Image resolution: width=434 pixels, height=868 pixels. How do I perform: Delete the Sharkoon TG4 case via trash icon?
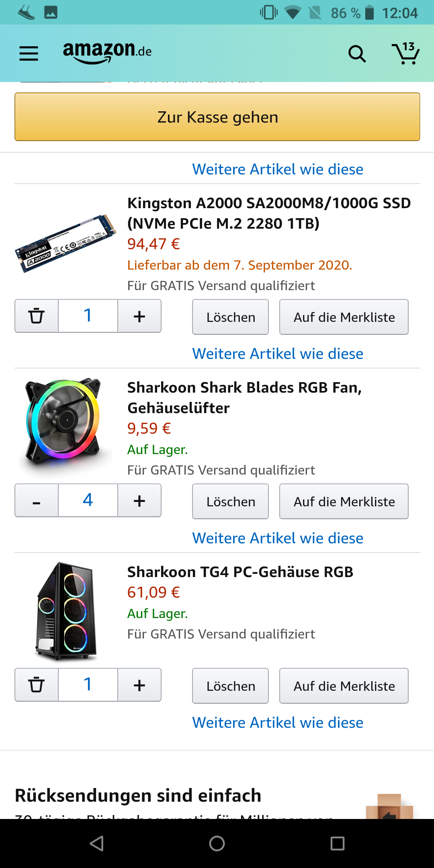click(36, 685)
